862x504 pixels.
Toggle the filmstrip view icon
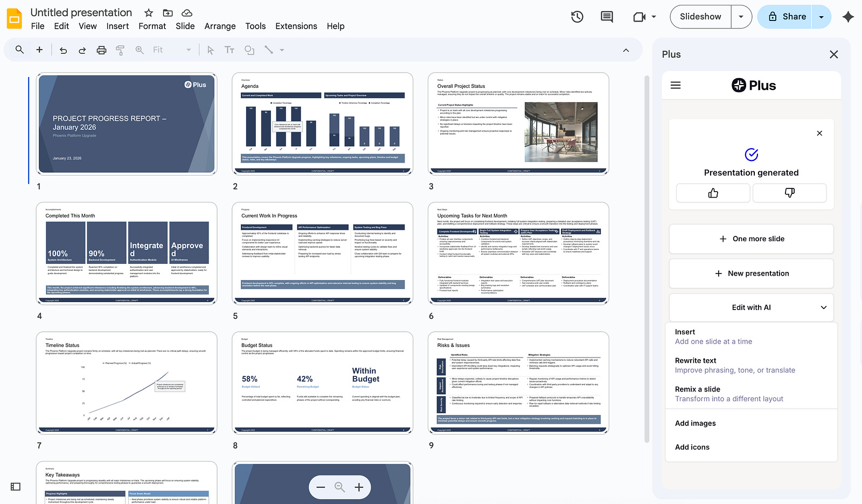[x=16, y=487]
